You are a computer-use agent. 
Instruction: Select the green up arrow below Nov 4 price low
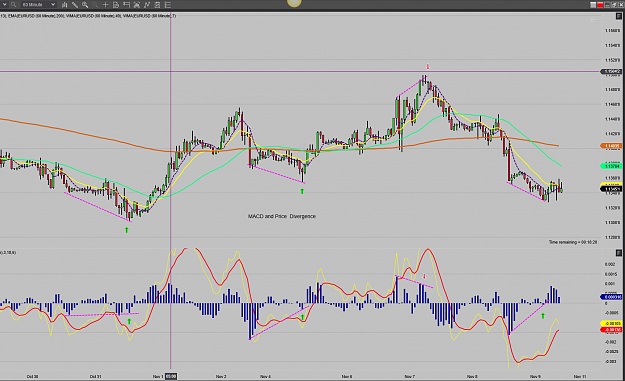coord(302,191)
